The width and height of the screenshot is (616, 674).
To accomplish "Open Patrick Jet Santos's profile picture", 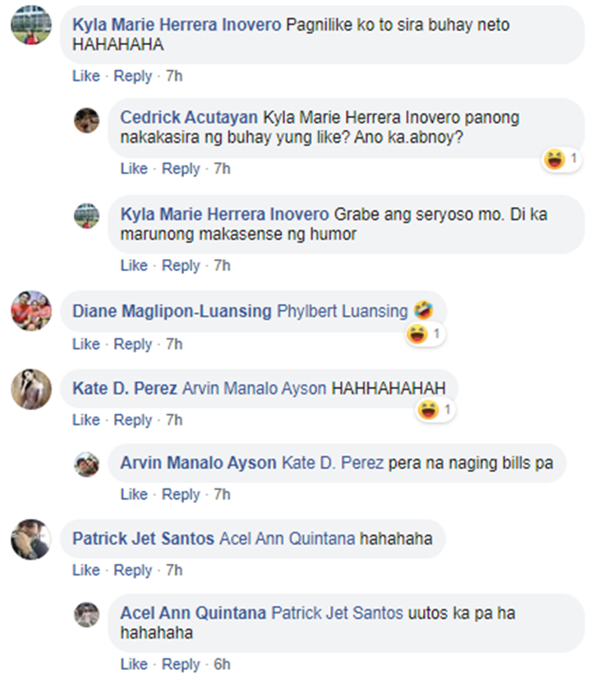I will 31,539.
